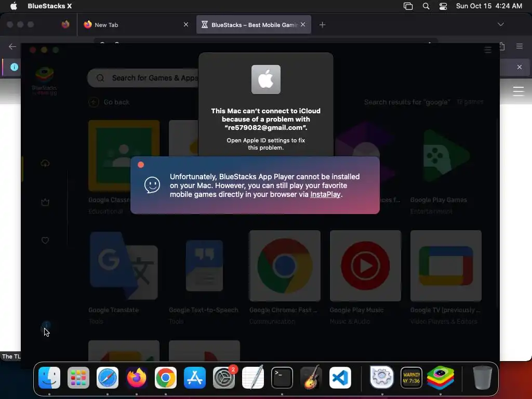Screen dimensions: 532x399
Task: Open Firefox in the Dock
Action: (137, 378)
